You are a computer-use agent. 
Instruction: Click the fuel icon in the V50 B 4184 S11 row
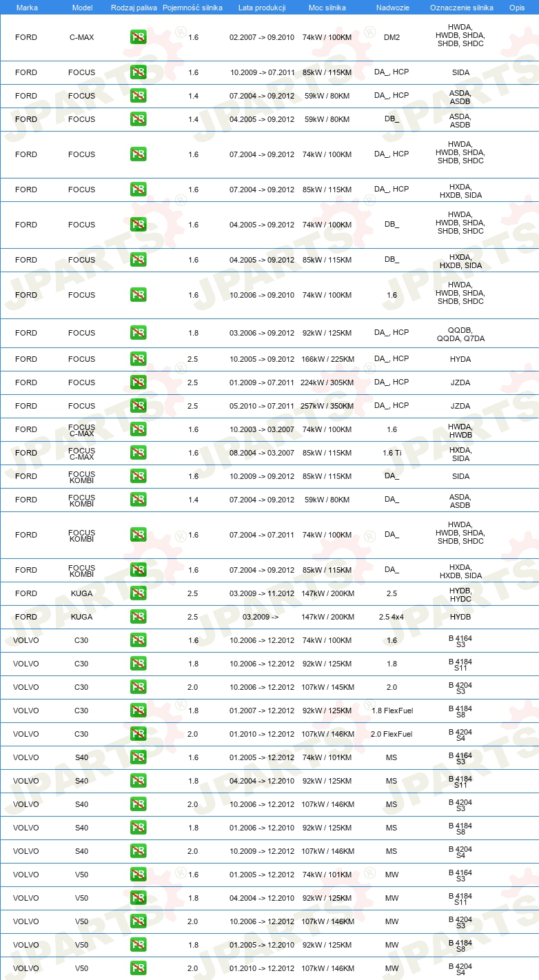tap(138, 898)
